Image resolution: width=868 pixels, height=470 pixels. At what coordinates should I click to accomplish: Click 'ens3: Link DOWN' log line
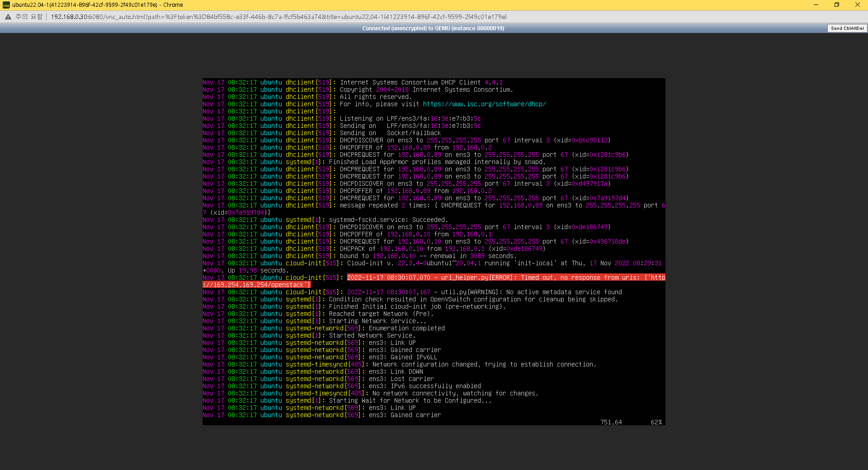[313, 371]
